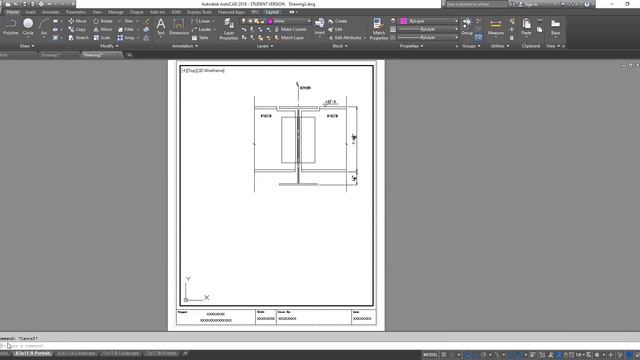Open Layer Properties manager

[x=229, y=29]
